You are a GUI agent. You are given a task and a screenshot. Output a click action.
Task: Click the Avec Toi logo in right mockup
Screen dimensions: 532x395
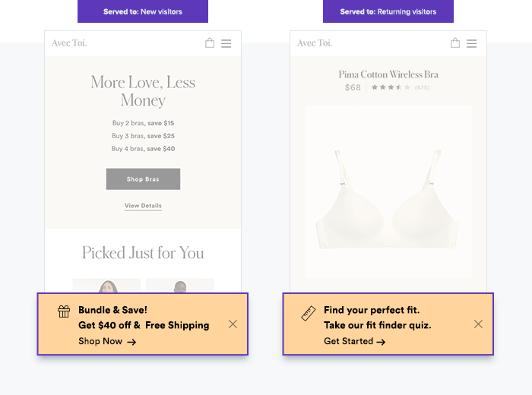point(315,43)
